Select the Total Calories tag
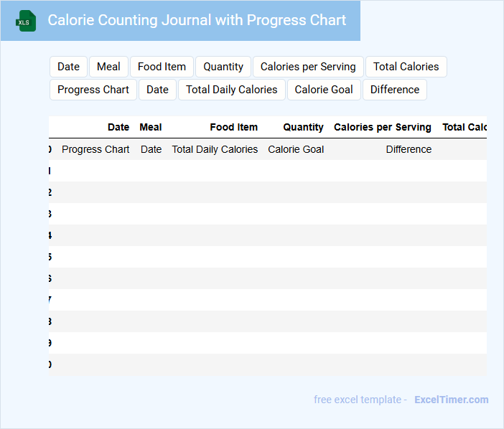Screen dimensions: 504x429 point(406,67)
